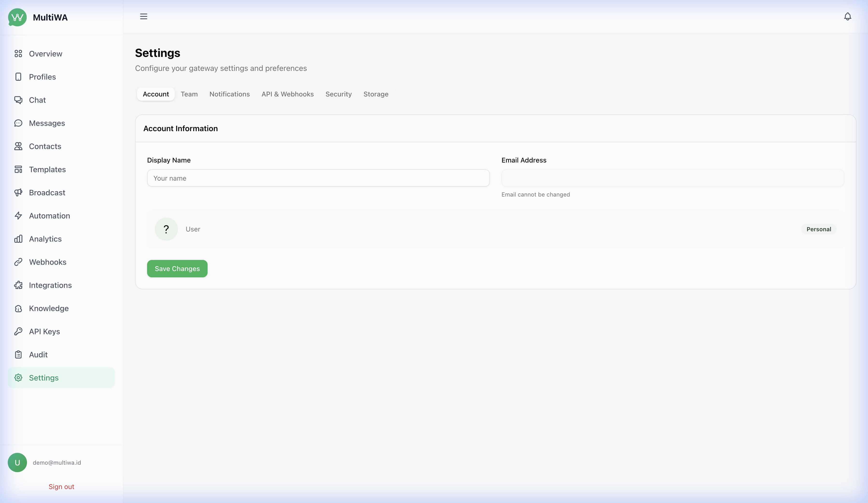
Task: Click the demo@multiwa.id email text
Action: (x=57, y=462)
